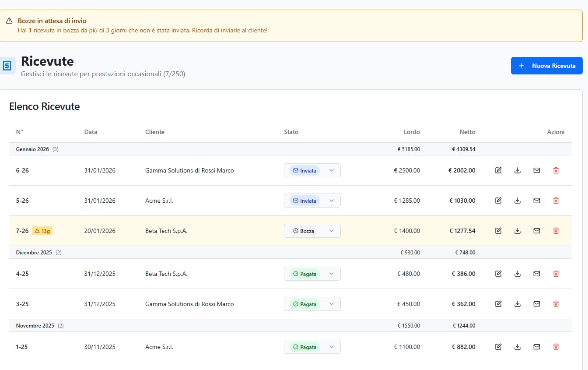Send draft receipt 7-26 by email
Viewport: 588px width, 370px height.
[x=537, y=231]
